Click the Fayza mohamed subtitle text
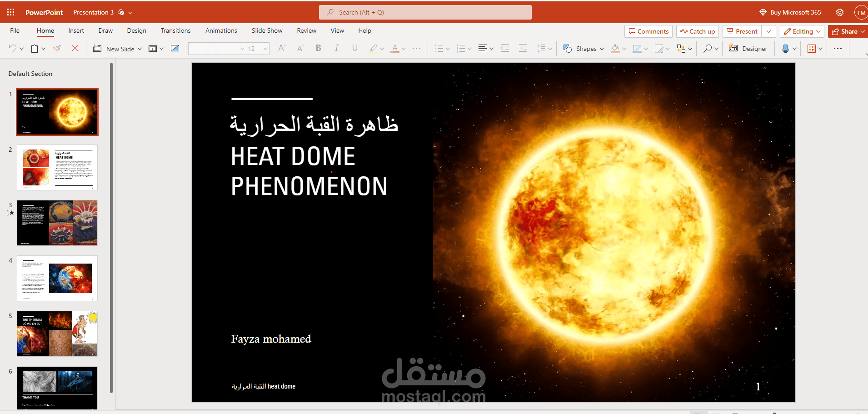Screen dimensions: 868x414 tap(271, 339)
